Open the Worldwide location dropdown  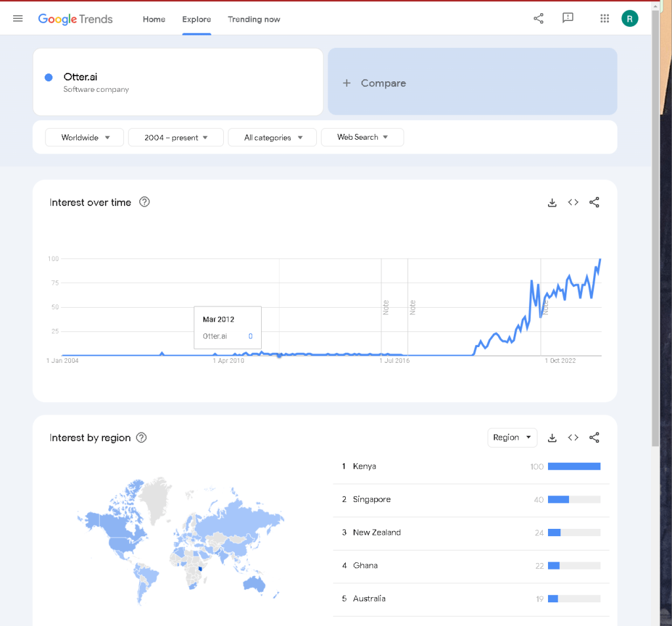pyautogui.click(x=85, y=137)
